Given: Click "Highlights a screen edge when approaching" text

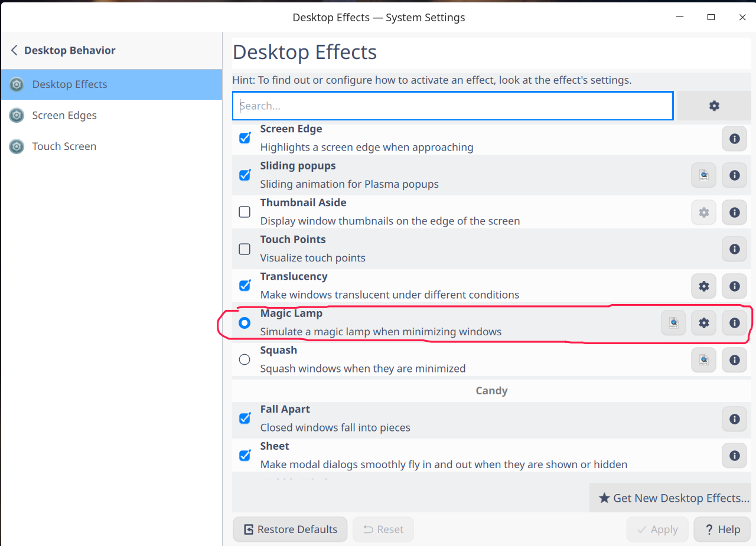Looking at the screenshot, I should (367, 147).
